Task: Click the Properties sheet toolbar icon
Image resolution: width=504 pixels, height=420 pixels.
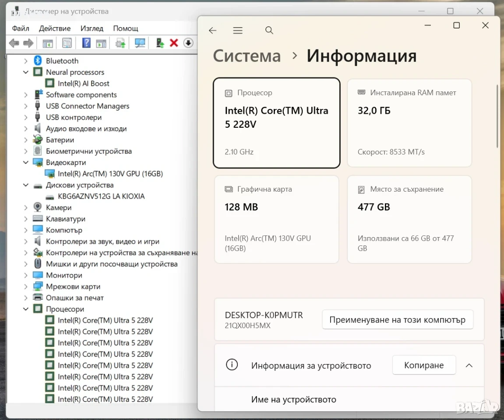Action: coord(67,43)
